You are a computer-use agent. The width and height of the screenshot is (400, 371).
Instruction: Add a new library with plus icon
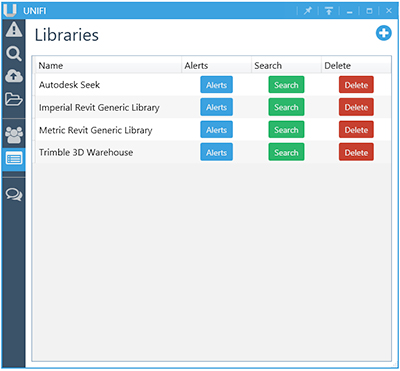click(x=384, y=33)
